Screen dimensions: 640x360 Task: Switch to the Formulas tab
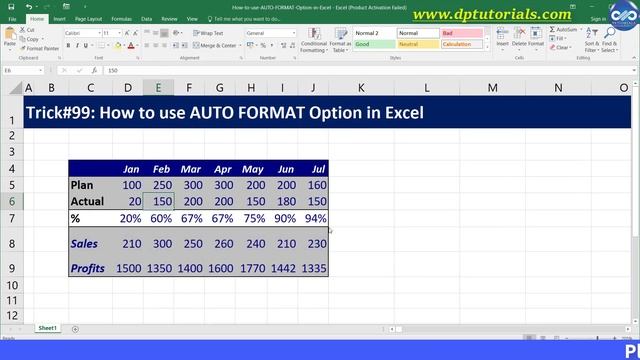(121, 19)
